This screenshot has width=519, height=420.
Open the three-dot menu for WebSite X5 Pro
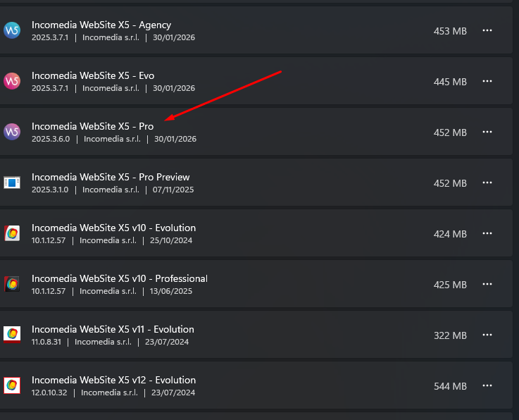point(487,132)
